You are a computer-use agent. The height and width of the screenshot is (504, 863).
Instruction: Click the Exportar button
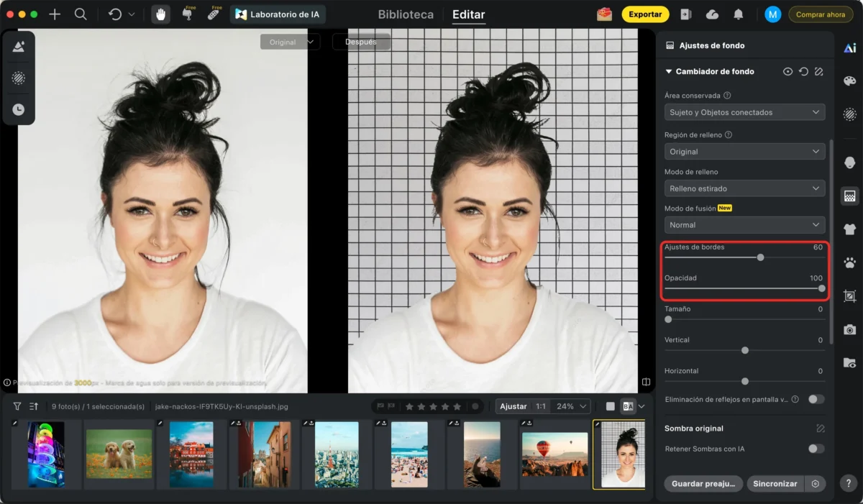coord(645,14)
